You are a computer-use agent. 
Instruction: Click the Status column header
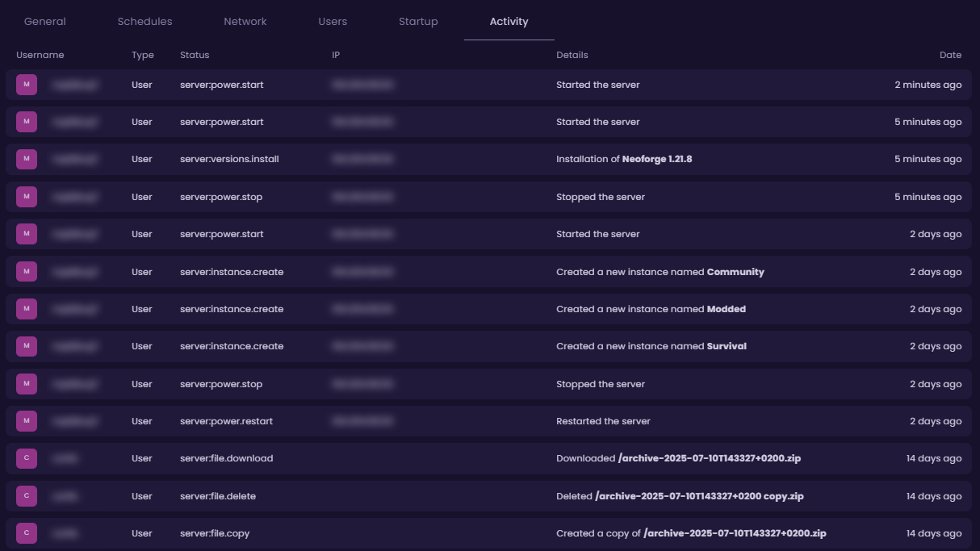pos(195,55)
